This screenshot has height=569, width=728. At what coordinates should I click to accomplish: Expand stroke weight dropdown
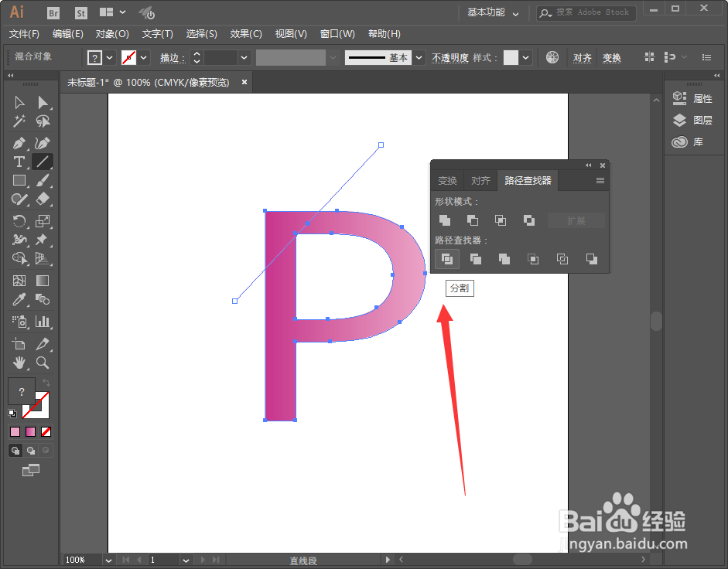244,57
